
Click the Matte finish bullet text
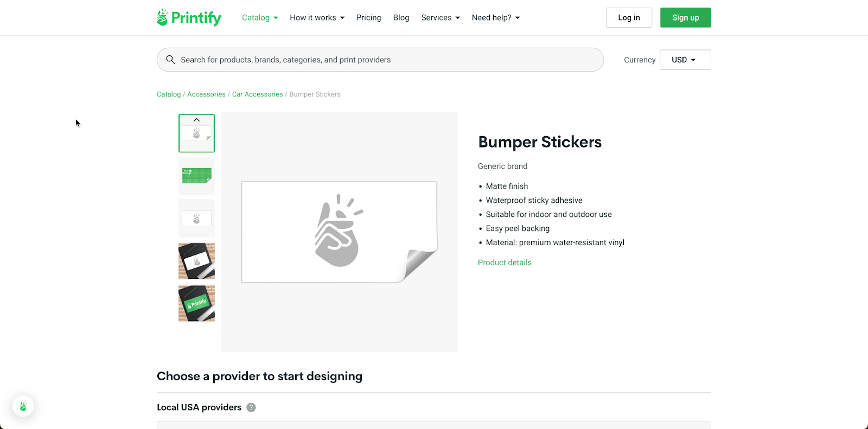[507, 186]
